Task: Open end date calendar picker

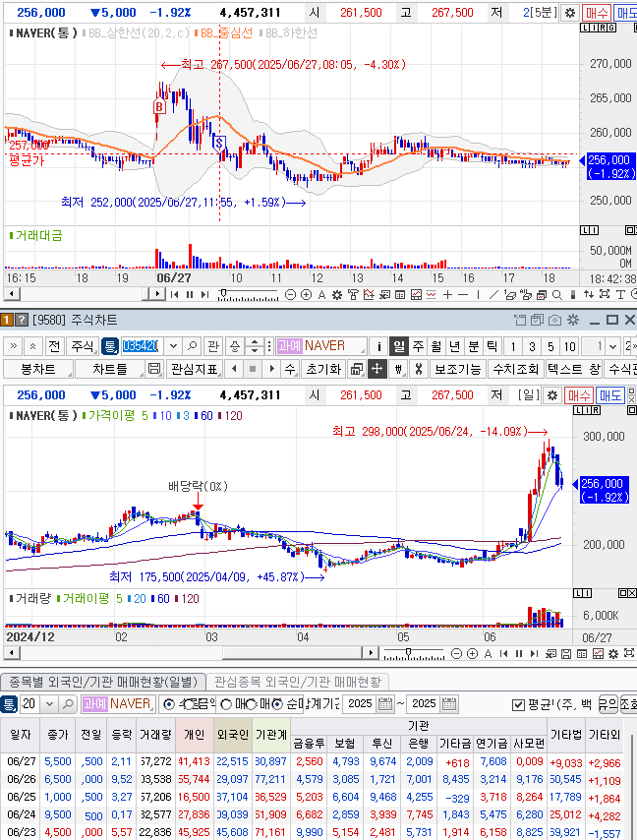Action: click(449, 704)
